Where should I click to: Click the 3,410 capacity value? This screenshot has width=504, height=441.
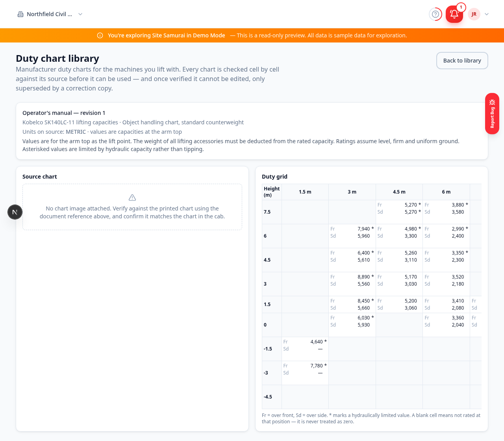click(458, 301)
